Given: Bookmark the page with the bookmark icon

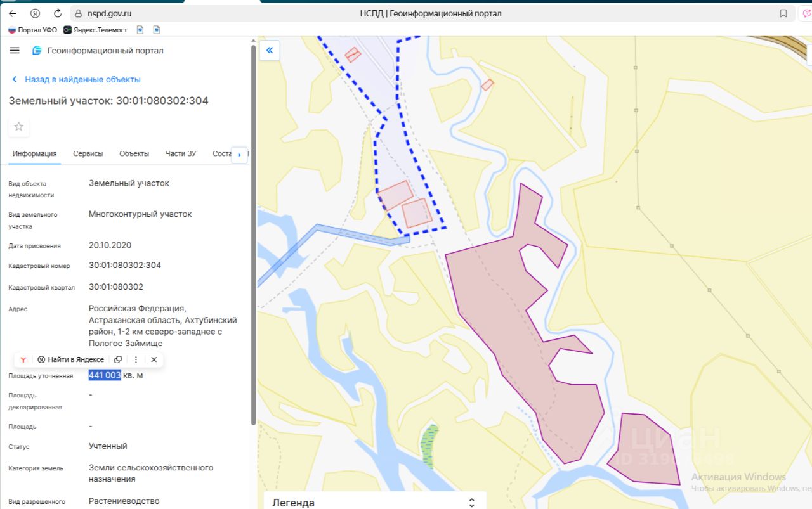Looking at the screenshot, I should tap(783, 13).
